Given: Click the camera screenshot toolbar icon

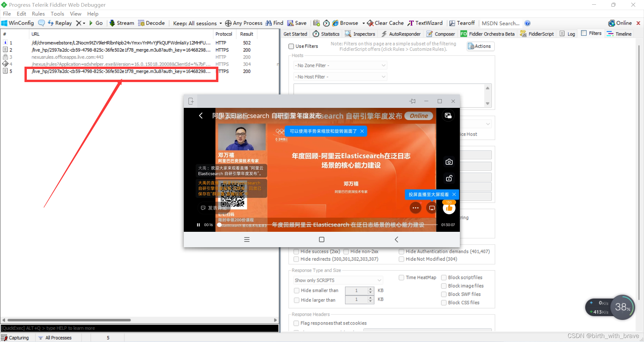Looking at the screenshot, I should (x=316, y=23).
